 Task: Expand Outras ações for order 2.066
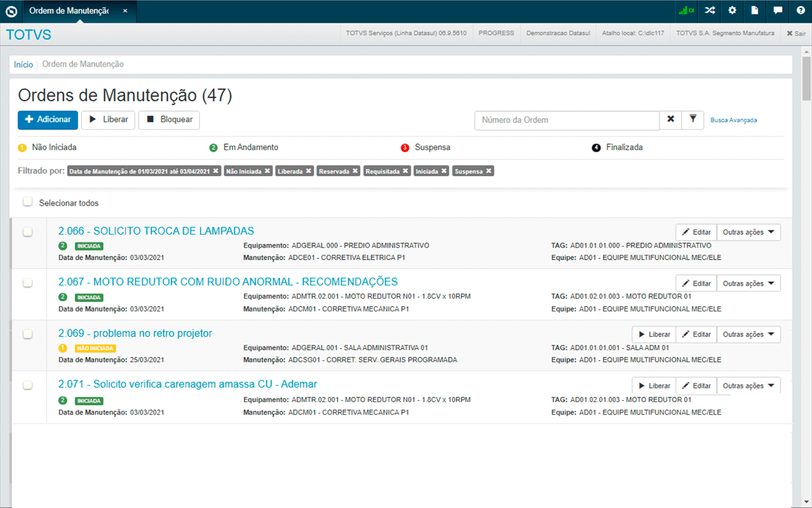coord(748,232)
